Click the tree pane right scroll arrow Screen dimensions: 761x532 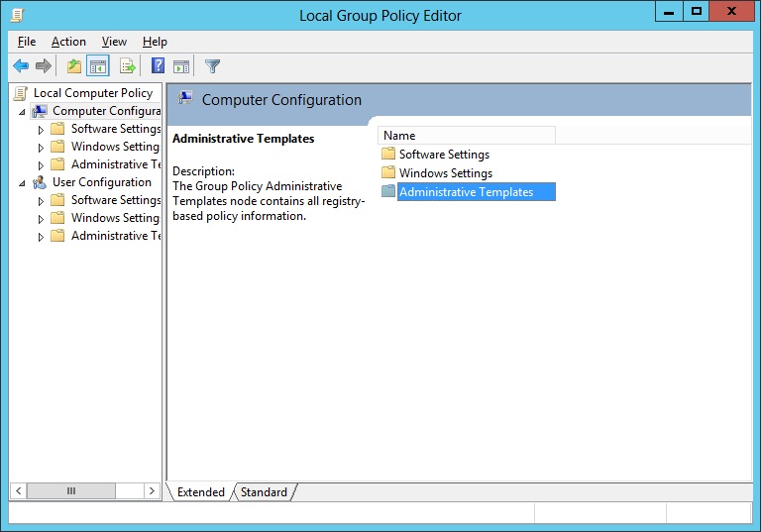click(x=152, y=490)
